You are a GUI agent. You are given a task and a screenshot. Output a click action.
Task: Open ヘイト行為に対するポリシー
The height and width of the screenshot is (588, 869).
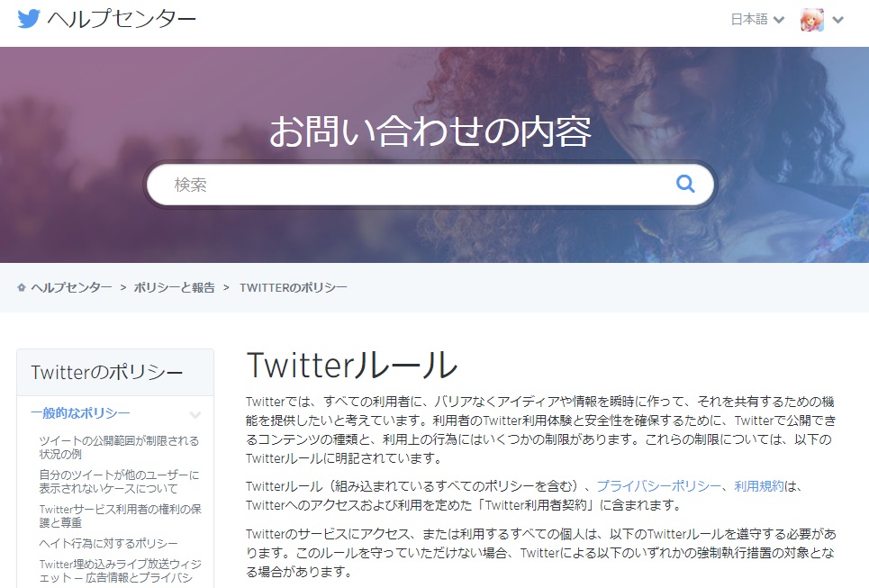[x=108, y=543]
